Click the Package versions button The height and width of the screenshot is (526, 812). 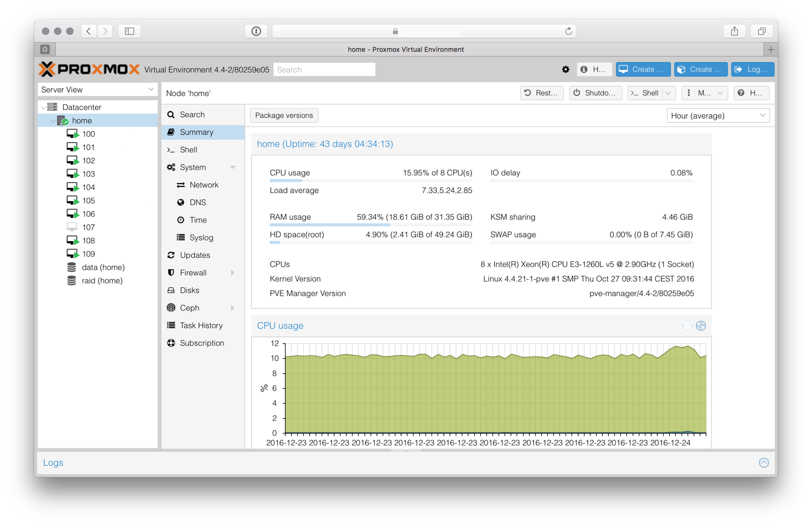pyautogui.click(x=284, y=115)
